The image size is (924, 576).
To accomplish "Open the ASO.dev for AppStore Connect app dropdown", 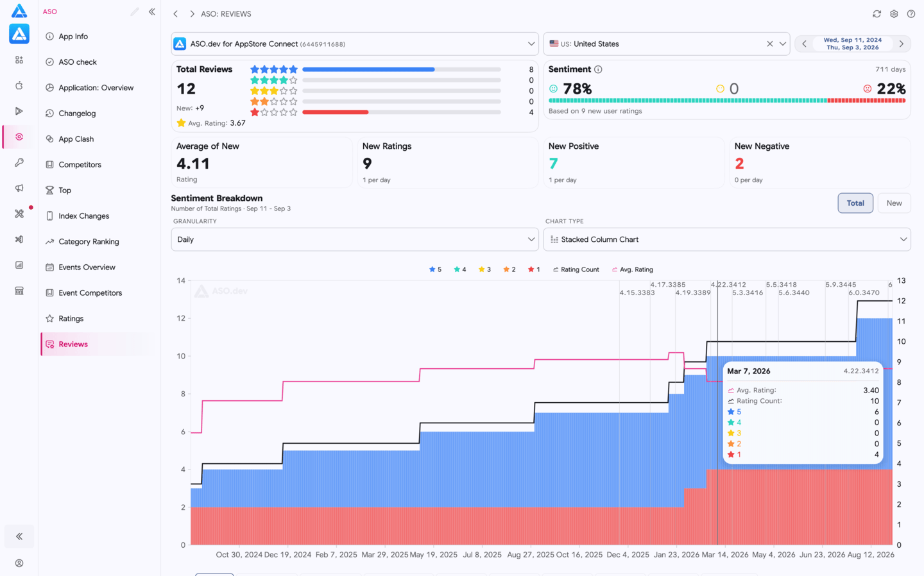I will click(354, 44).
